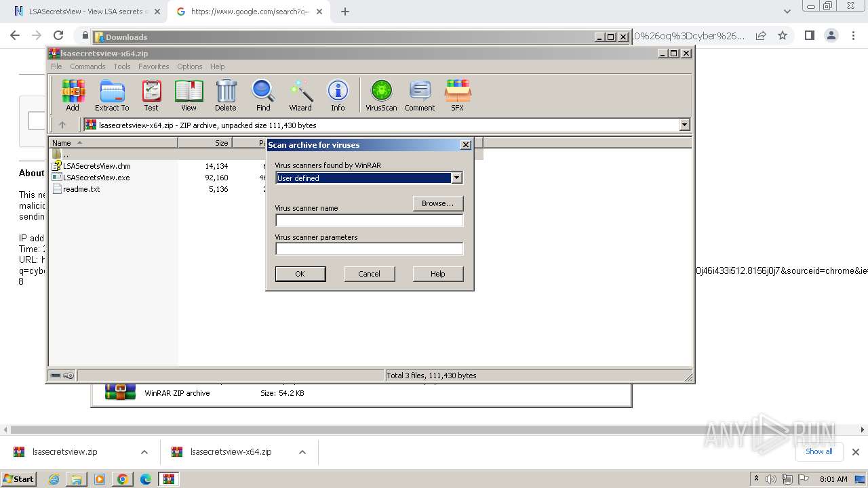Launch the Wizard toolbar icon
The width and height of the screenshot is (868, 488).
300,96
